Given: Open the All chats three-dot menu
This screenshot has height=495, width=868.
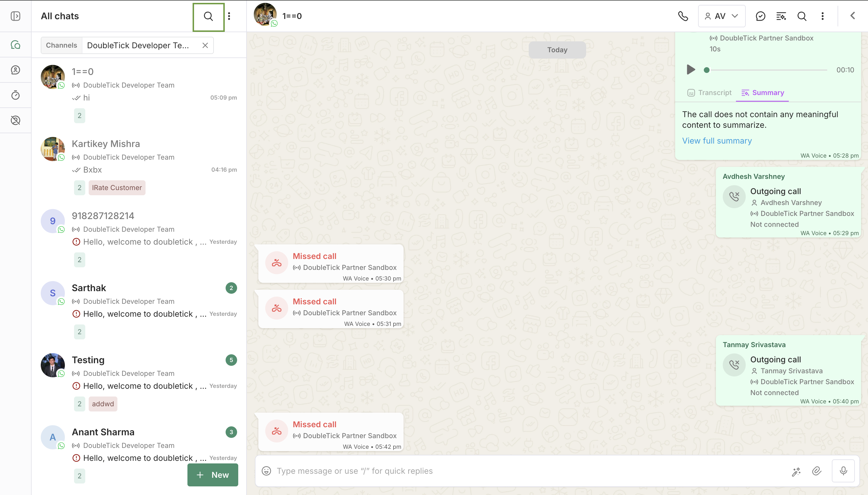Looking at the screenshot, I should tap(229, 16).
